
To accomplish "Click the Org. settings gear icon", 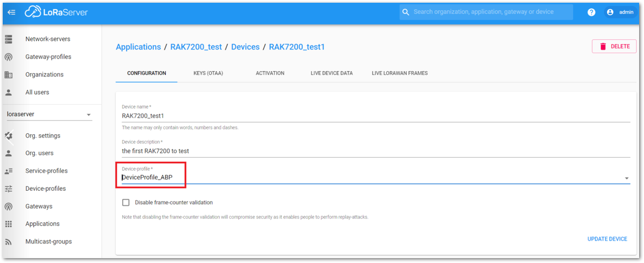I will (x=8, y=136).
